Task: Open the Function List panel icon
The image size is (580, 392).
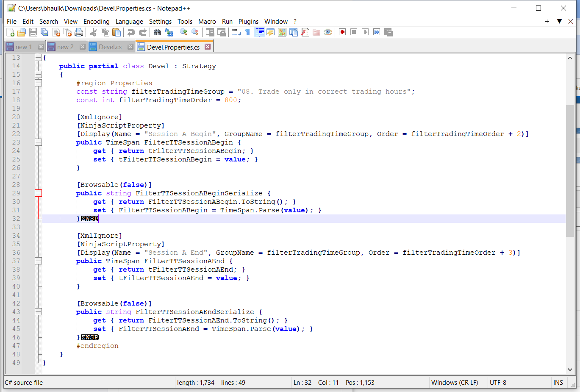Action: 305,32
